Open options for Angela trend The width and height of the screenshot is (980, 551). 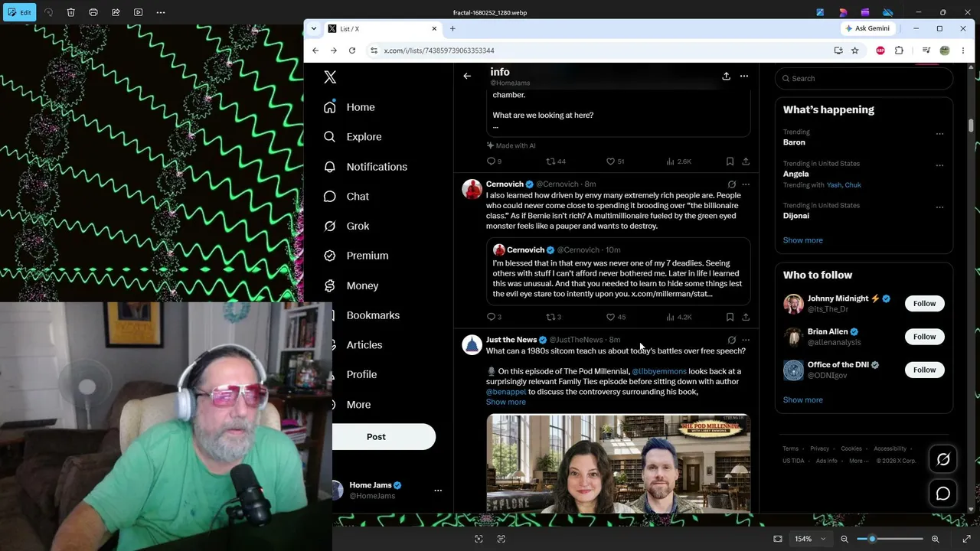(939, 165)
